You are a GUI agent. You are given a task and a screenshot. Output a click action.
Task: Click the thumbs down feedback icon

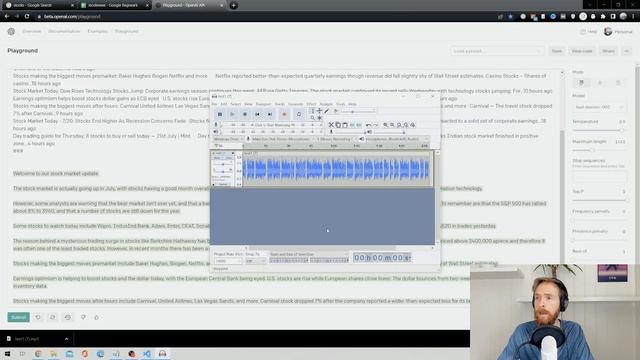[83, 317]
